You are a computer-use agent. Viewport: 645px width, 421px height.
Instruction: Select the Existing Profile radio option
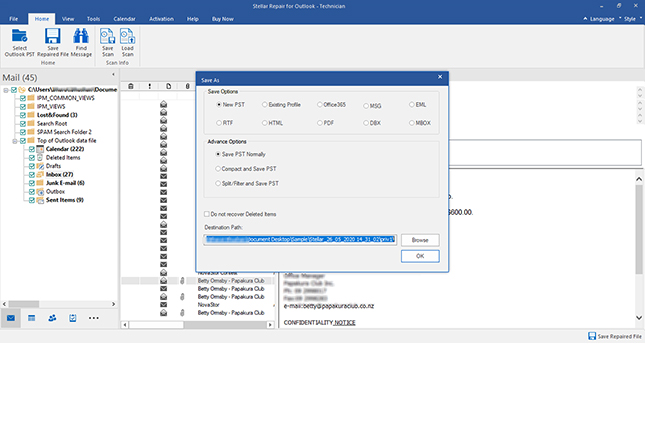pos(264,105)
